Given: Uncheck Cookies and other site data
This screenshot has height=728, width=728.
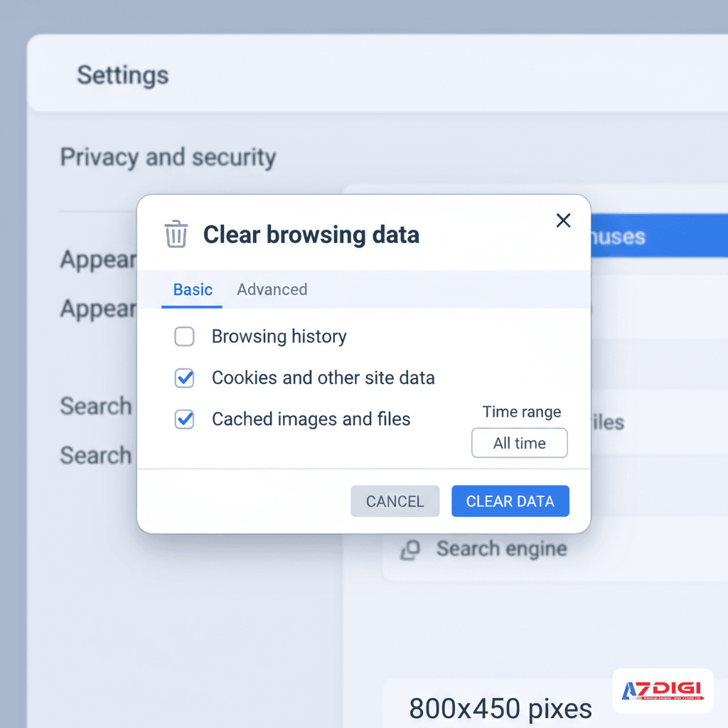Looking at the screenshot, I should (184, 378).
